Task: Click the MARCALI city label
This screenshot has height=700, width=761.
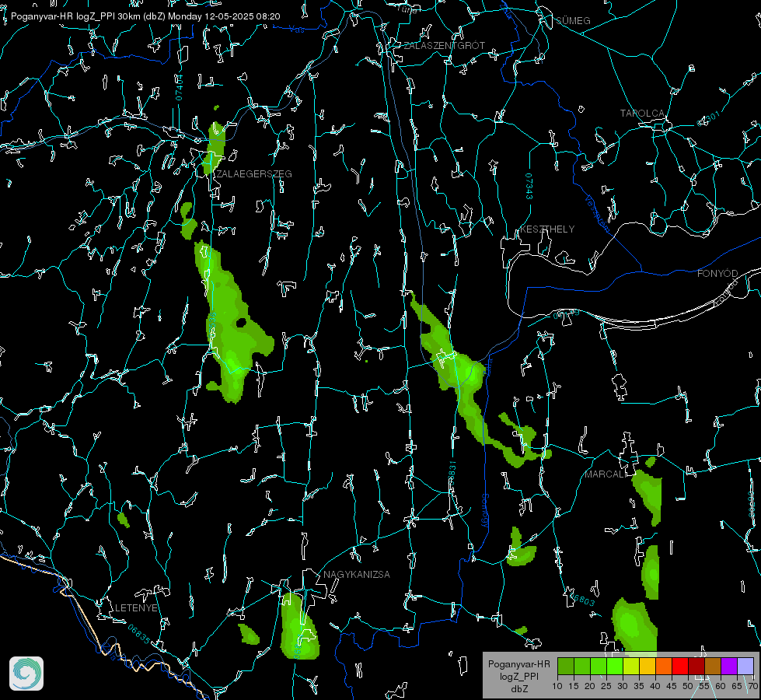Action: [x=606, y=474]
